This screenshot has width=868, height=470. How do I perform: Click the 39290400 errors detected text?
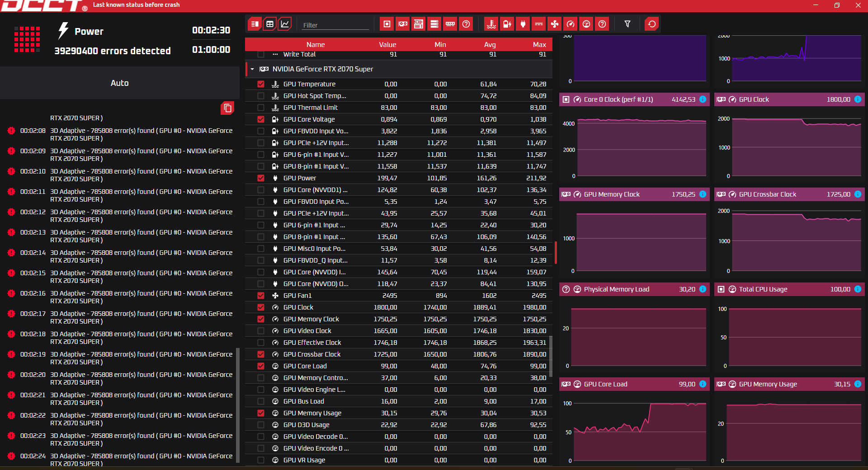[x=113, y=51]
